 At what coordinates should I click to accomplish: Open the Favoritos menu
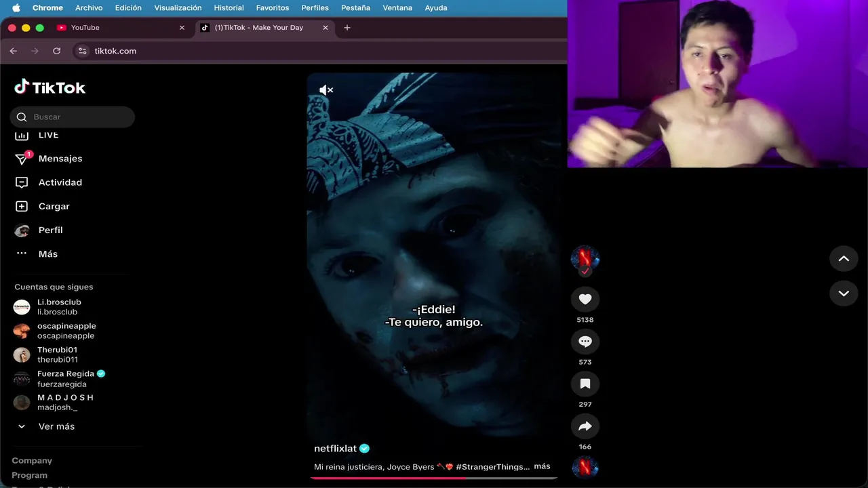pos(273,8)
